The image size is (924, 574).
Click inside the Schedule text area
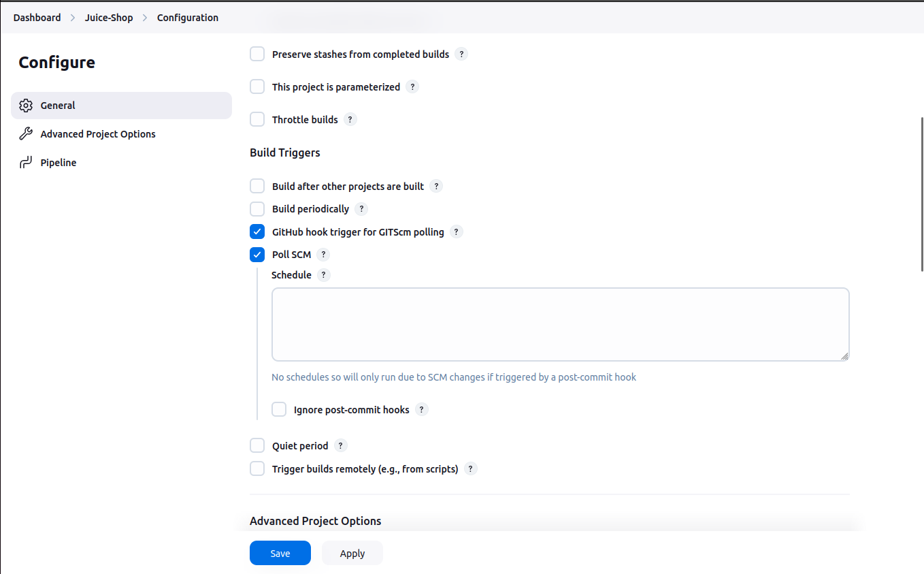tap(560, 324)
